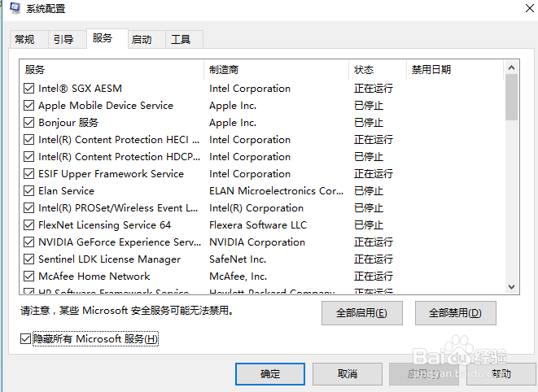Sort by the 状态 column header
Viewport: 538px width, 392px height.
point(378,70)
